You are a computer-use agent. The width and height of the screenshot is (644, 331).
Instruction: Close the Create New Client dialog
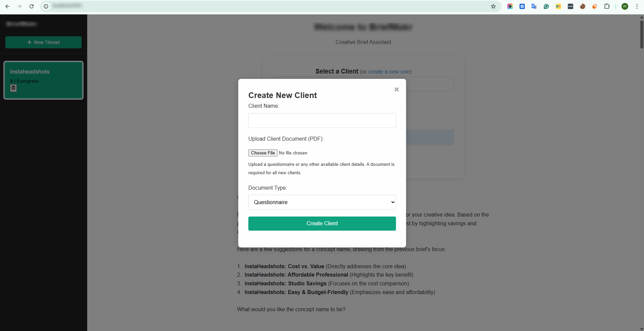(396, 89)
